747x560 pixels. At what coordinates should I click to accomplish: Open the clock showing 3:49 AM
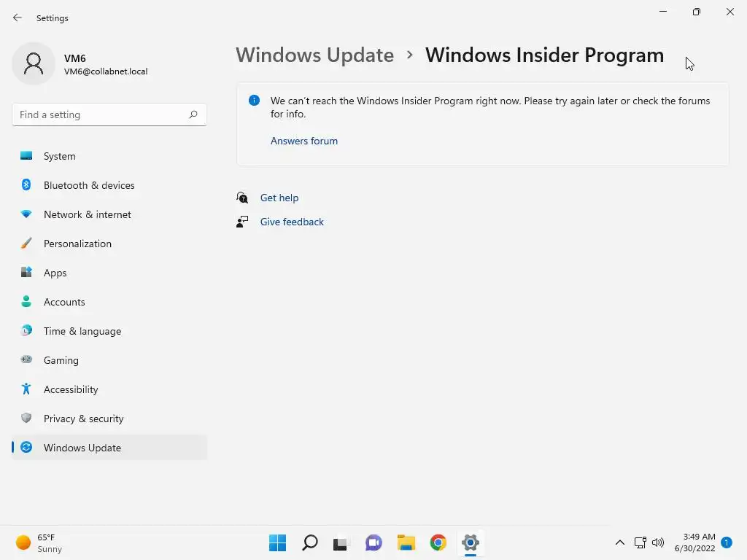coord(694,542)
